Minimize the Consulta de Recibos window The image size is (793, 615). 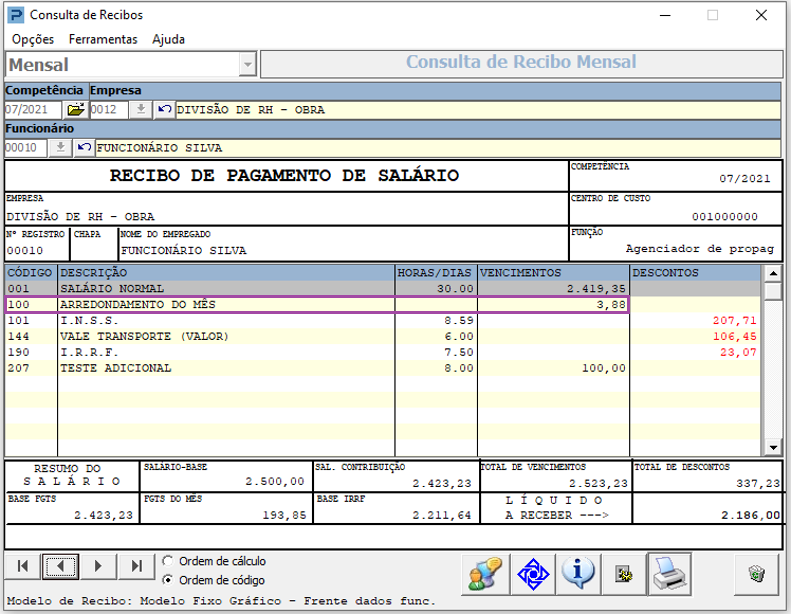coord(665,15)
